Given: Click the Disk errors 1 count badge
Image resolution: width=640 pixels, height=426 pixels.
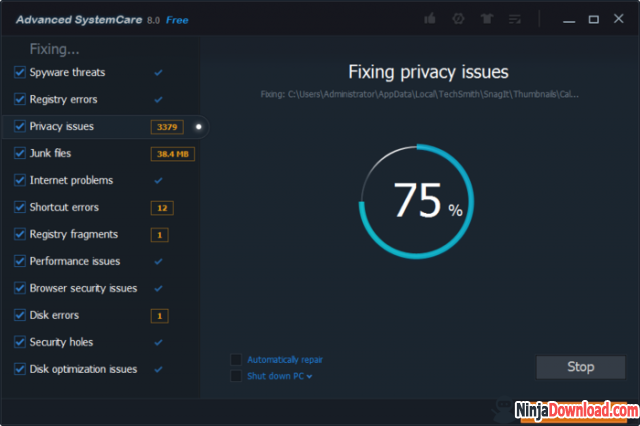Looking at the screenshot, I should [x=160, y=315].
